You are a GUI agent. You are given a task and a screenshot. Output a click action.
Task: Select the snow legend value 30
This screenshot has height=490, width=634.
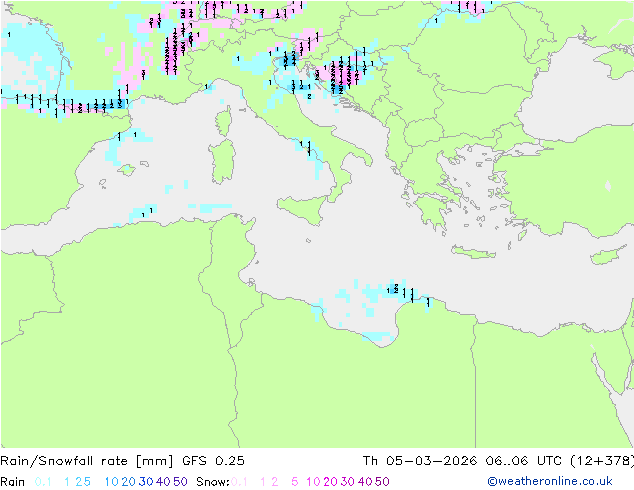click(x=348, y=482)
